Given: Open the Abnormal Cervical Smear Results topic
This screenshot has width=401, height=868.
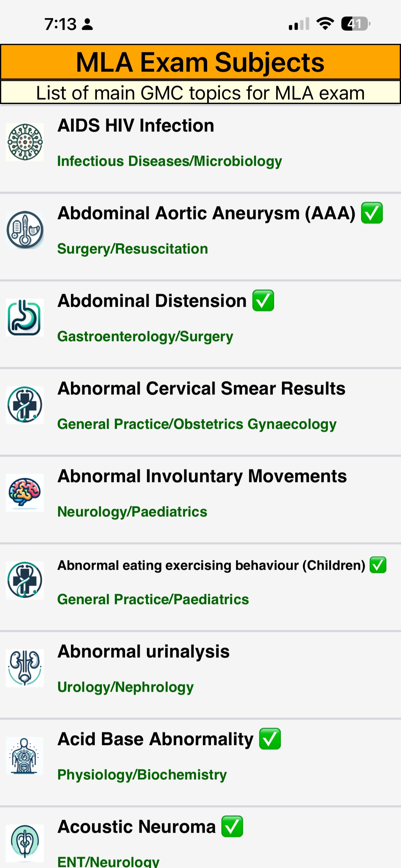Looking at the screenshot, I should point(201,389).
